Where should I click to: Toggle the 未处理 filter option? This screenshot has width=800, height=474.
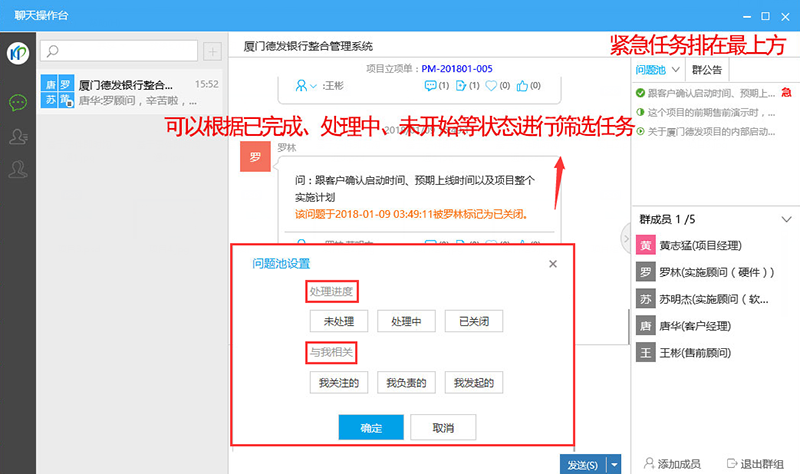pyautogui.click(x=339, y=321)
